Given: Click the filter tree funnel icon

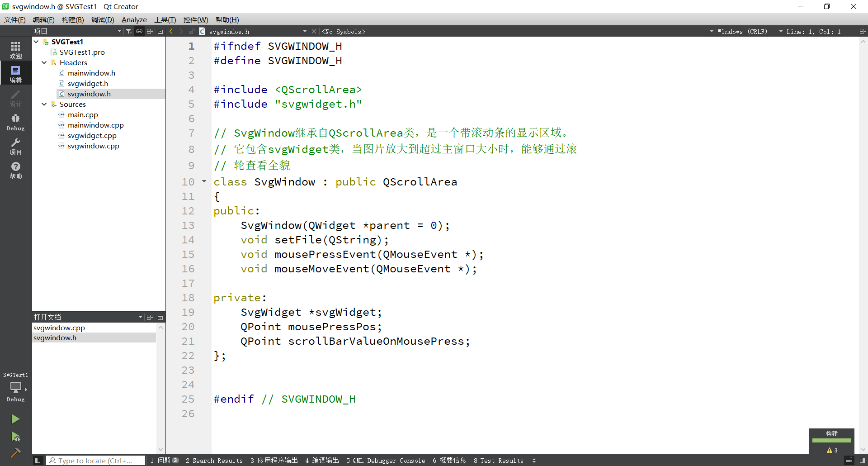Looking at the screenshot, I should (x=129, y=31).
